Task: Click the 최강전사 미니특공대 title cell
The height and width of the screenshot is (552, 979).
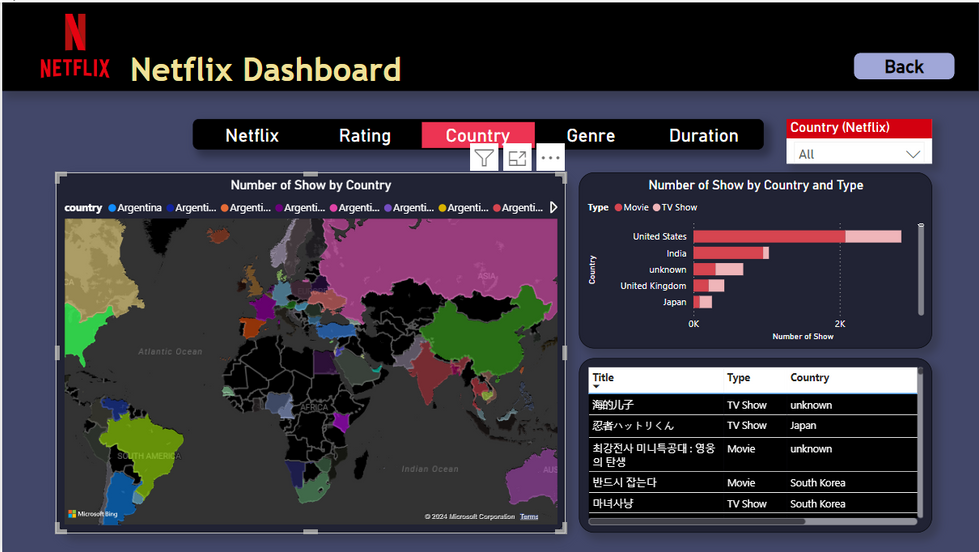Action: 653,455
